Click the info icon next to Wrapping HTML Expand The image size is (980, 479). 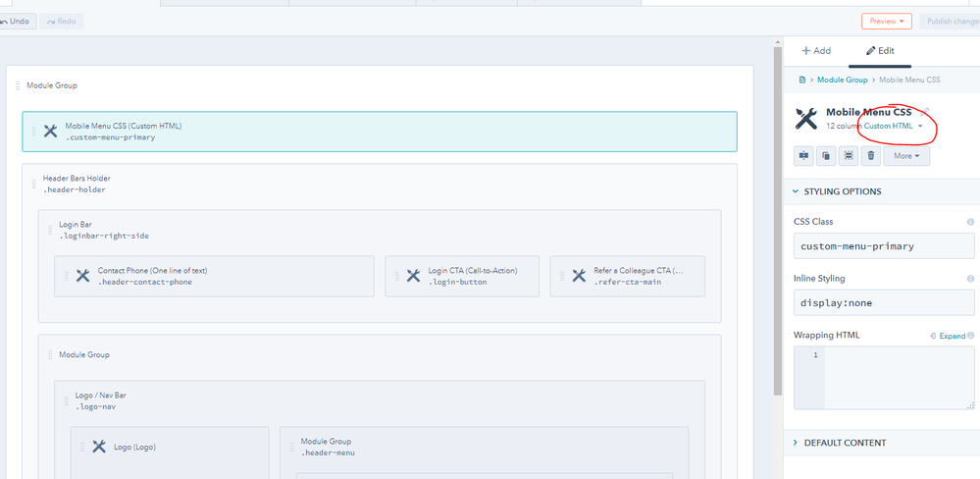pyautogui.click(x=970, y=335)
